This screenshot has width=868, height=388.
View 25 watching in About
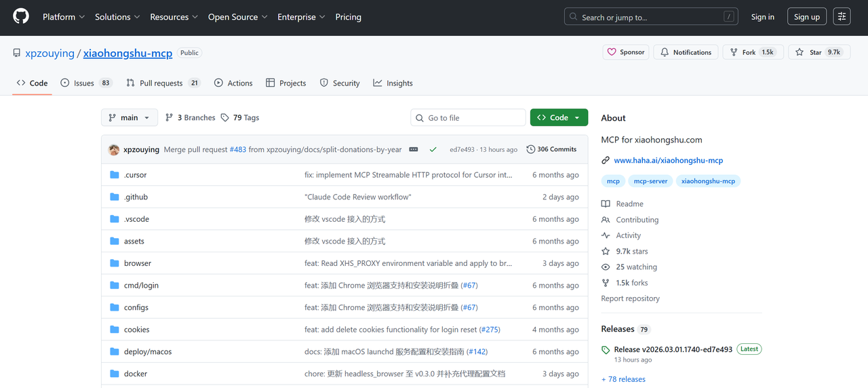[x=629, y=267]
